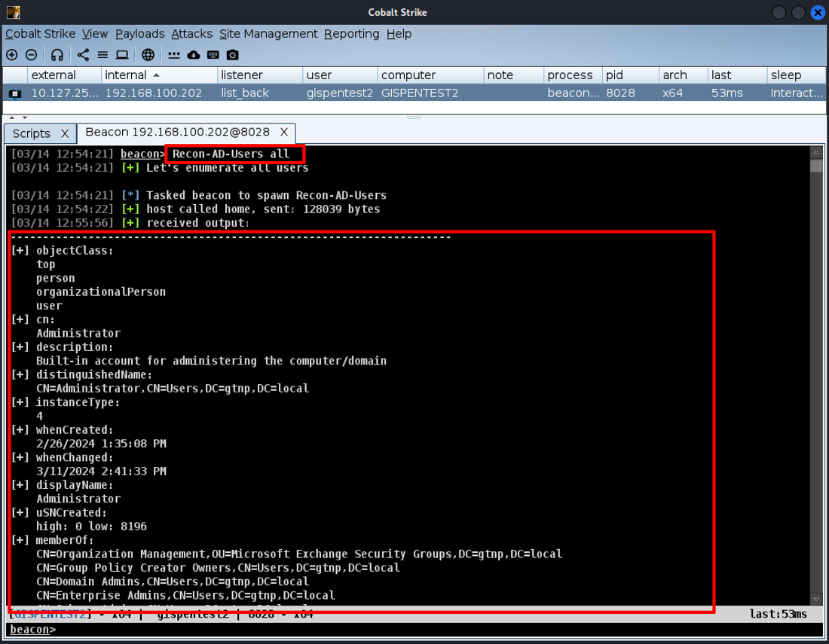Sort sessions by listener column header
Image resolution: width=829 pixels, height=644 pixels.
pyautogui.click(x=260, y=75)
